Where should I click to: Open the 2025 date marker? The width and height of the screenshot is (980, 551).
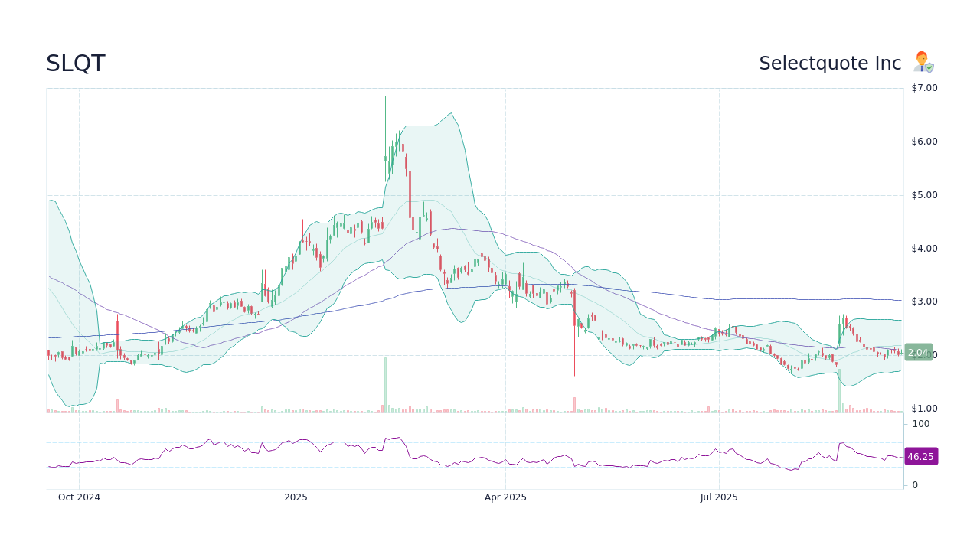click(x=296, y=497)
